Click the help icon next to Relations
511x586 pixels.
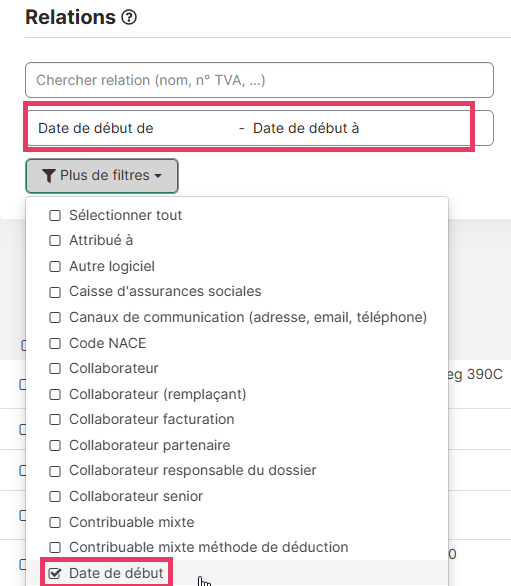(129, 17)
